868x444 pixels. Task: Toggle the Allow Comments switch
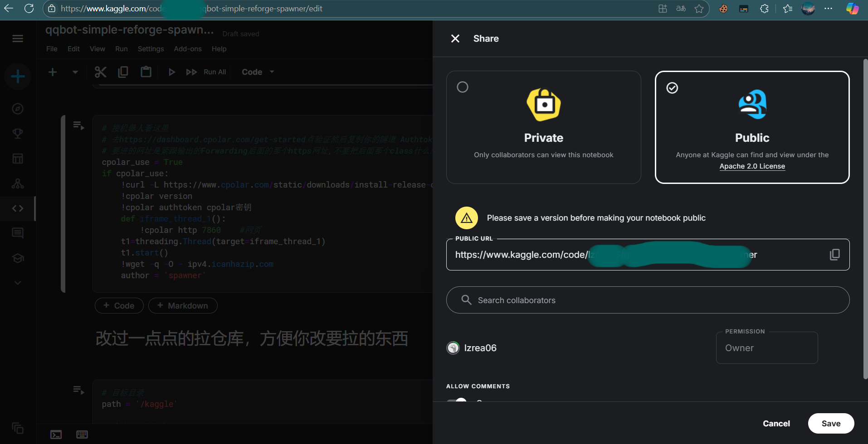[457, 400]
